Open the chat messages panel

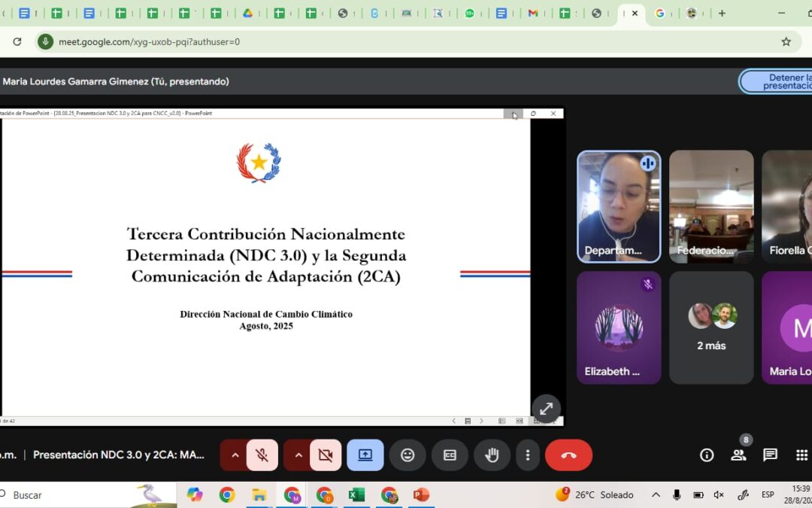pyautogui.click(x=770, y=455)
